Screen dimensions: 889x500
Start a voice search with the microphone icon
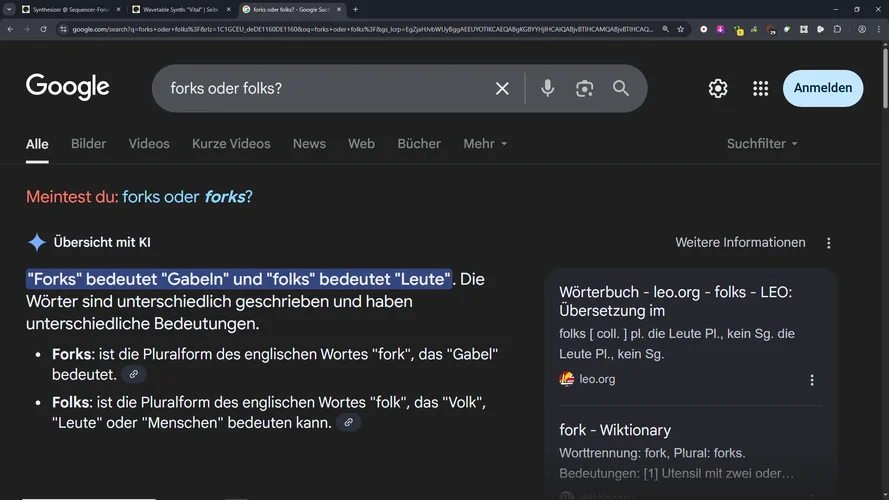(x=547, y=89)
